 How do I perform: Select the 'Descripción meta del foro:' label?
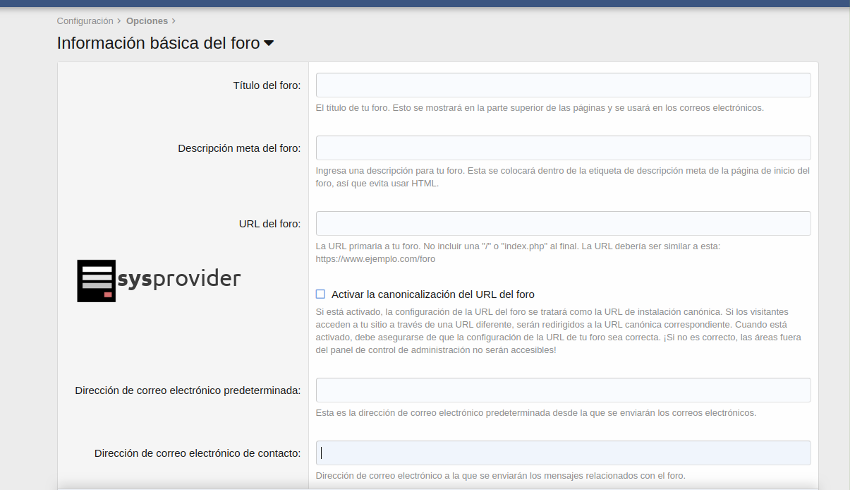tap(239, 148)
